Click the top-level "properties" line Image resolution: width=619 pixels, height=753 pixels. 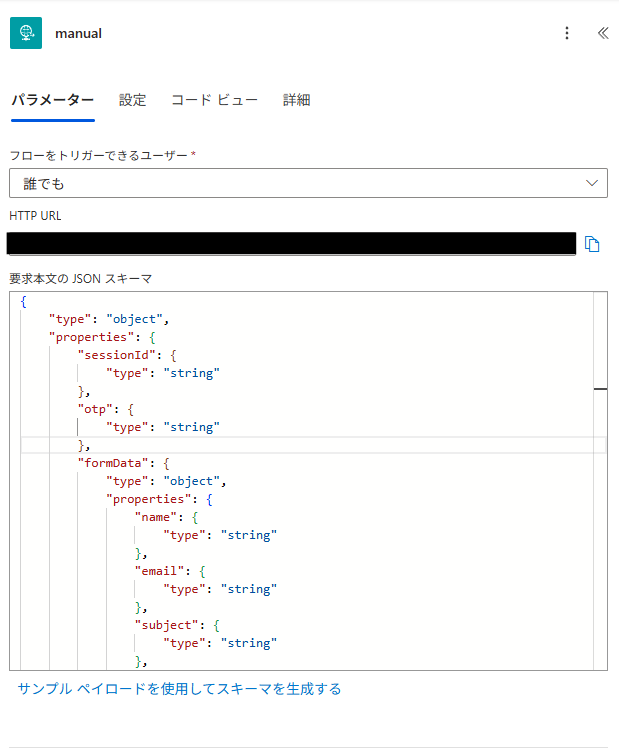tap(102, 338)
